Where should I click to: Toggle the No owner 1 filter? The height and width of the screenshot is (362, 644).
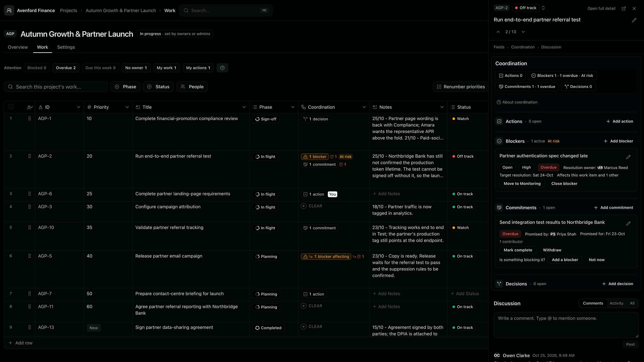point(136,68)
